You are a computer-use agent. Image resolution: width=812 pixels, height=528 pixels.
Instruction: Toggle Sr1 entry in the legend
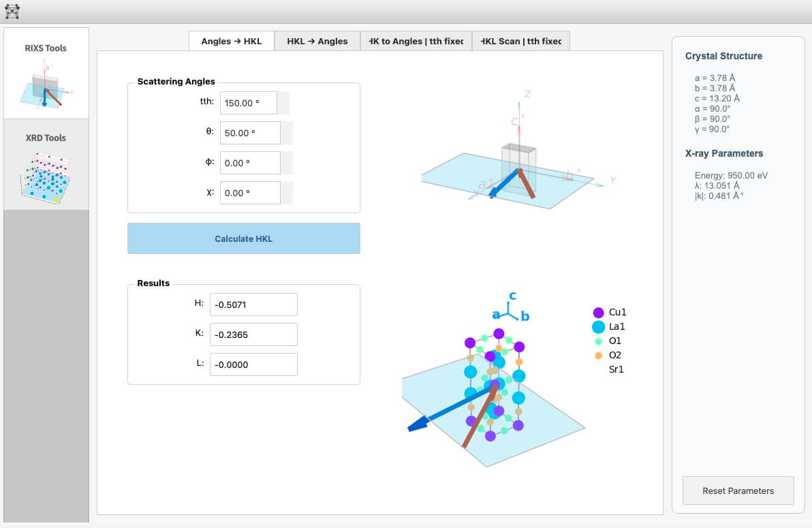coord(616,370)
